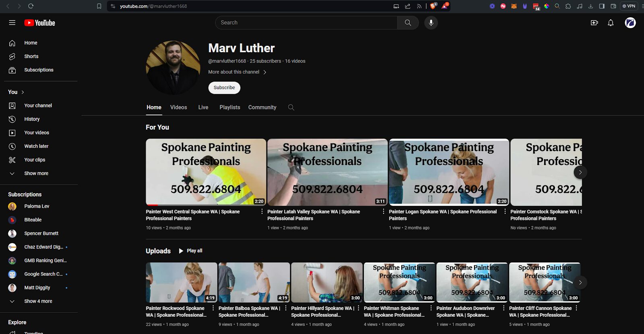Switch to the Live tab
The width and height of the screenshot is (644, 334).
point(203,107)
